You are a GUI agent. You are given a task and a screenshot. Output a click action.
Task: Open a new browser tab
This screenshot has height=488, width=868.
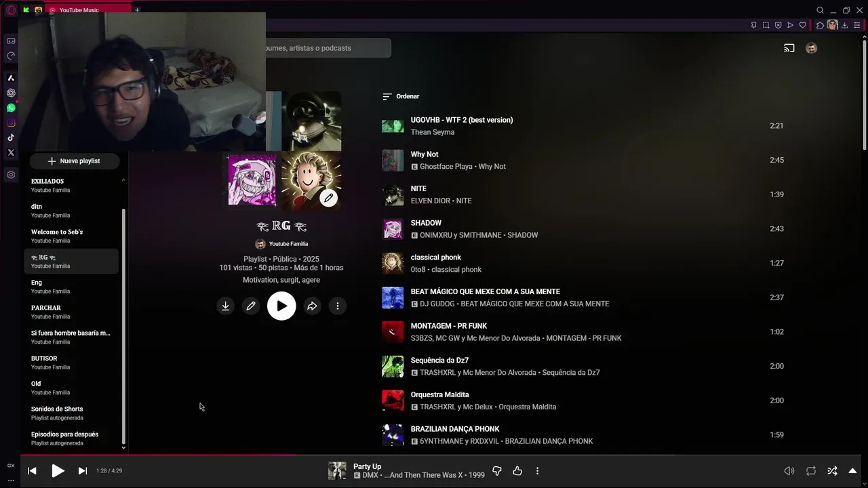137,10
